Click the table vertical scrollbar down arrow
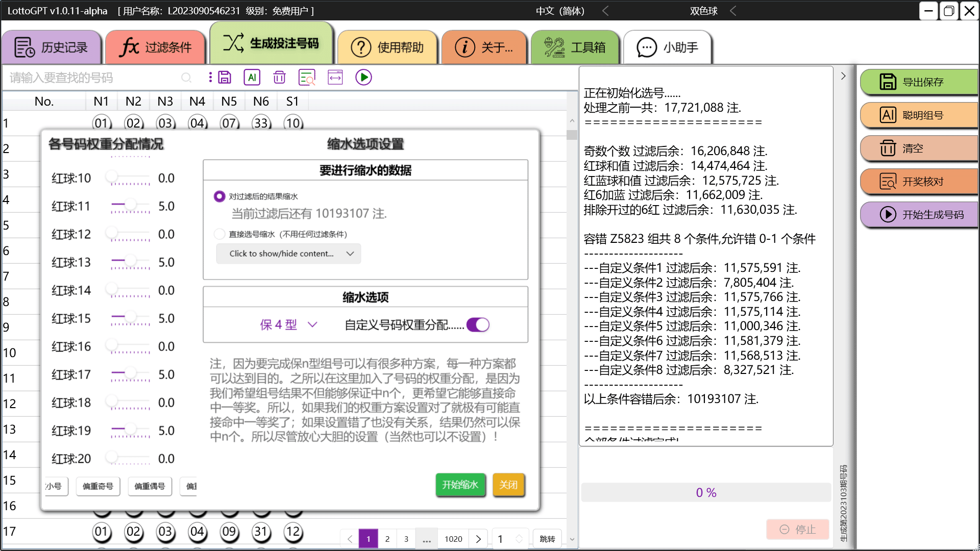 [572, 539]
